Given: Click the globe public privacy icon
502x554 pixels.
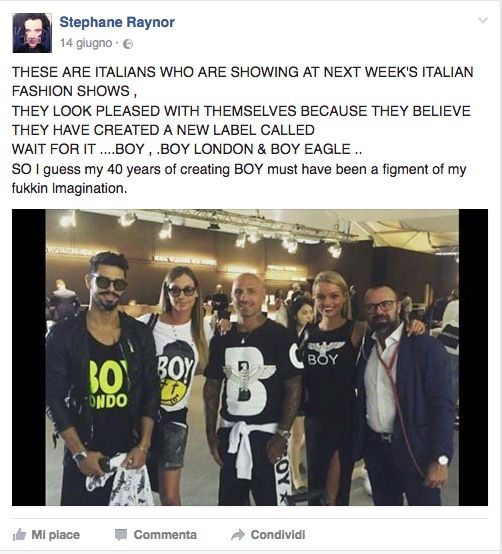Looking at the screenshot, I should click(128, 44).
